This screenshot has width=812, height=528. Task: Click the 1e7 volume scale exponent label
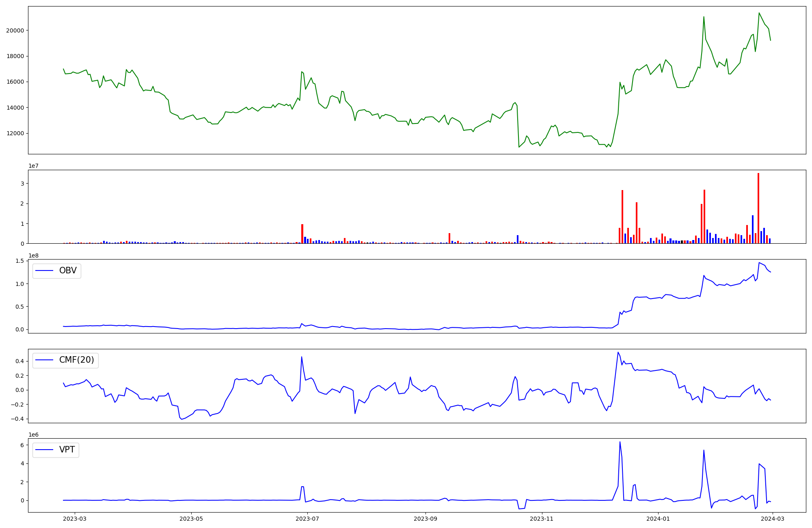point(33,166)
